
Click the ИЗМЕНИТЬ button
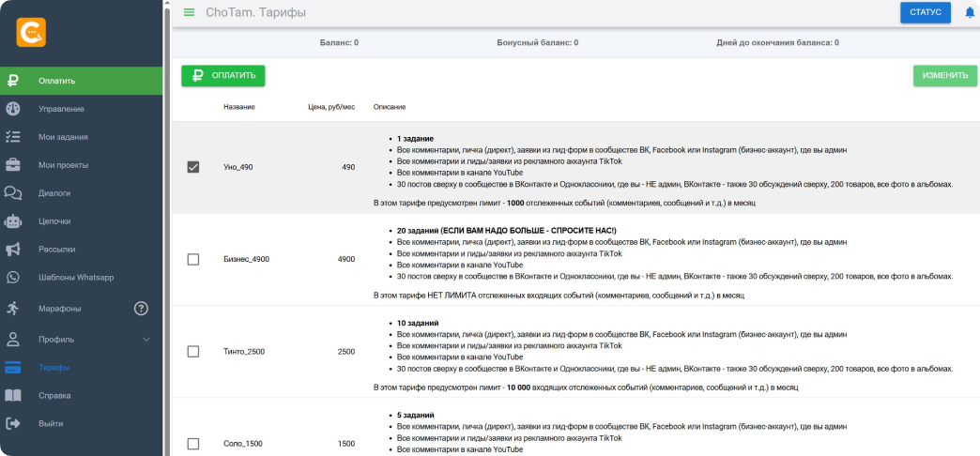[x=945, y=76]
